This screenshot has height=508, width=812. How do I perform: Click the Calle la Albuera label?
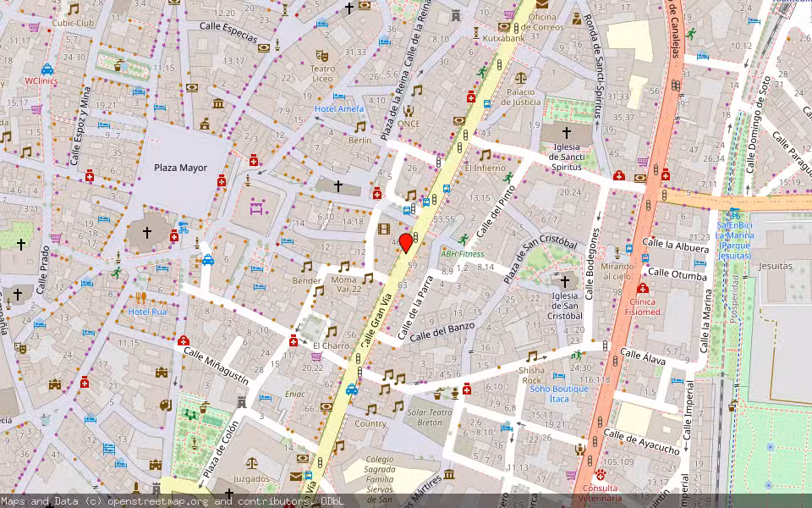click(x=675, y=246)
